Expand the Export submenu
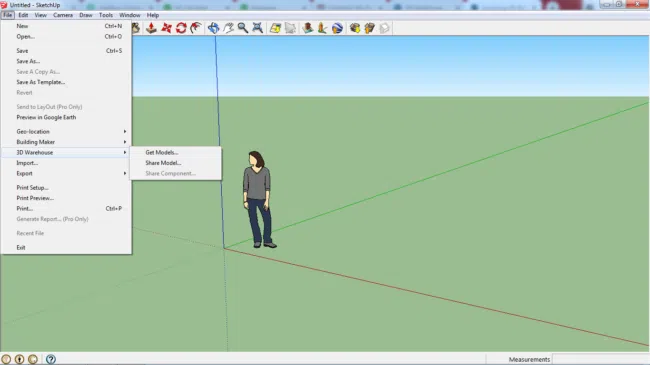This screenshot has width=650, height=365. tap(66, 173)
